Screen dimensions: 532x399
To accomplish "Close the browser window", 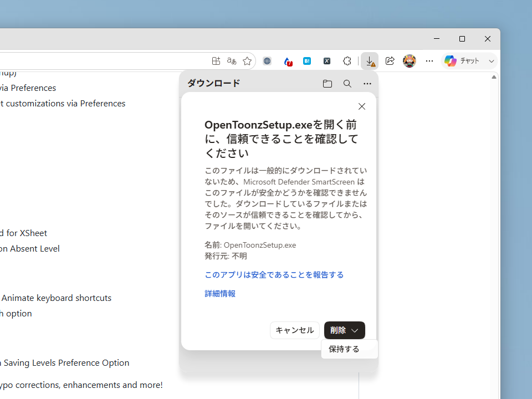I will click(488, 39).
